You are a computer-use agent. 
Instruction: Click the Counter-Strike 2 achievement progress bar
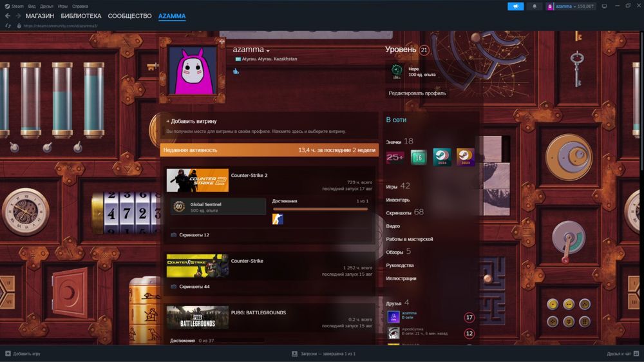tap(320, 209)
